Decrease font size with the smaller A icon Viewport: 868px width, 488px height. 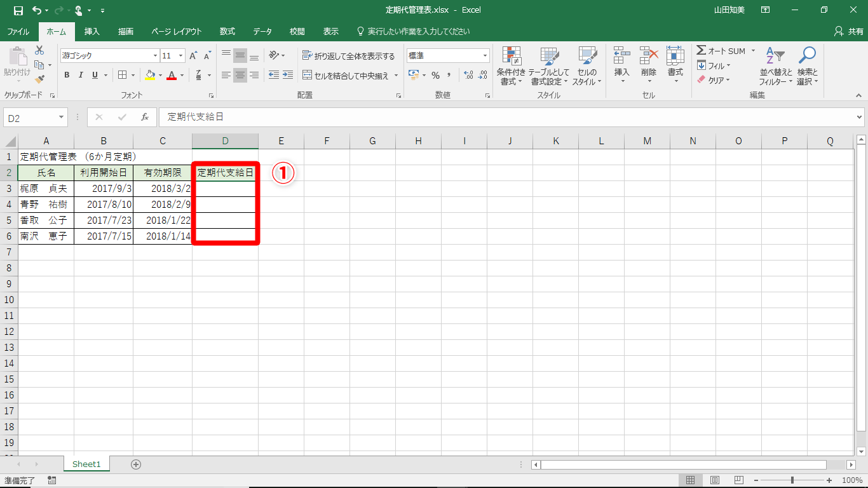208,56
